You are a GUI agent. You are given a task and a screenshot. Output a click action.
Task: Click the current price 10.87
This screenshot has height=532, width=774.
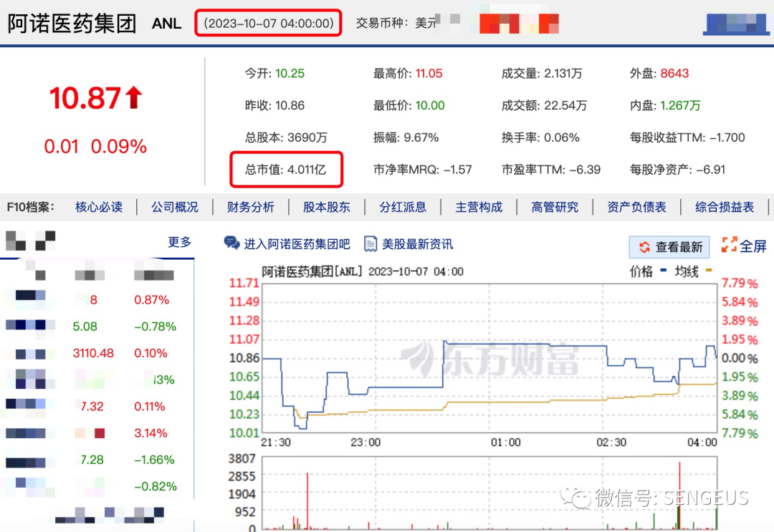tap(85, 97)
